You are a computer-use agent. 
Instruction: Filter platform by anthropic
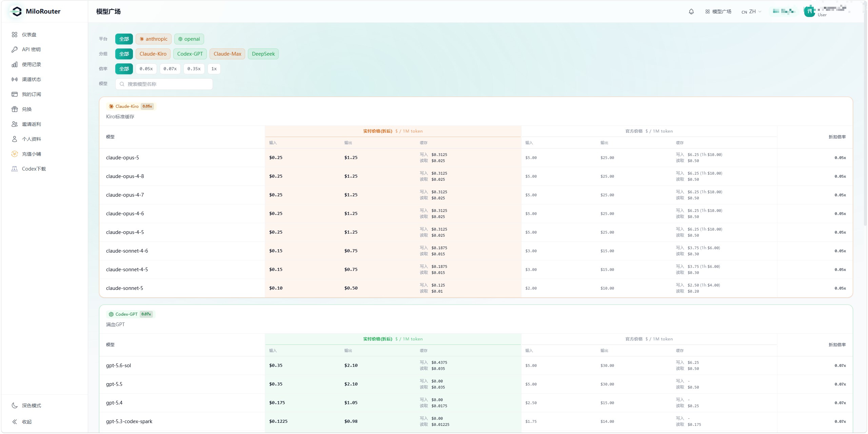coord(154,39)
